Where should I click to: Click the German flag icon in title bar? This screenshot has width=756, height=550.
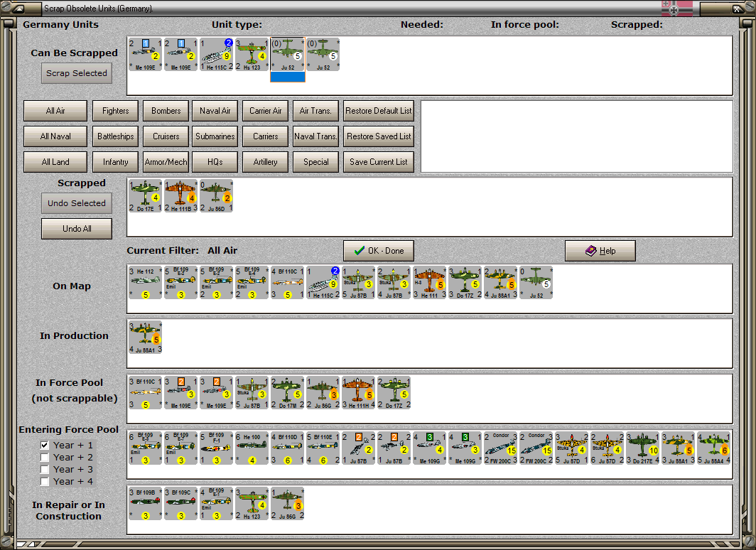(677, 9)
